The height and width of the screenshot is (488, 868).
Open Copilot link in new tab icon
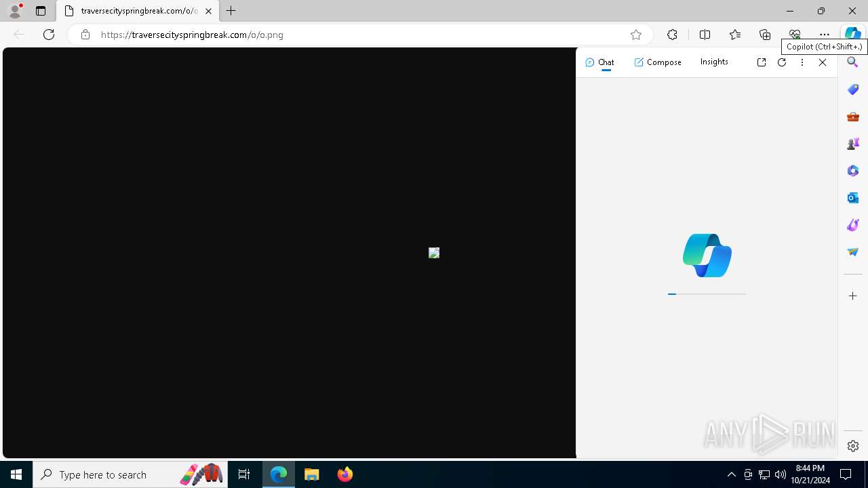[762, 62]
